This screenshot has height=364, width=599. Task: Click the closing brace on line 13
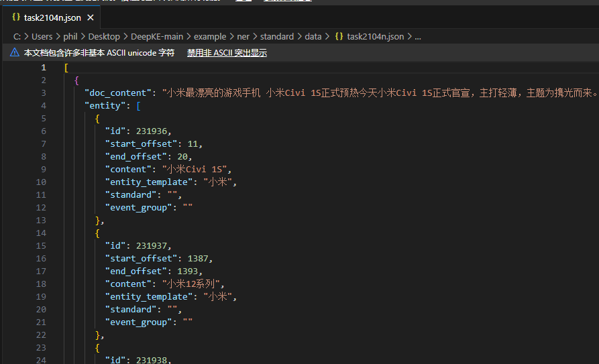point(97,221)
